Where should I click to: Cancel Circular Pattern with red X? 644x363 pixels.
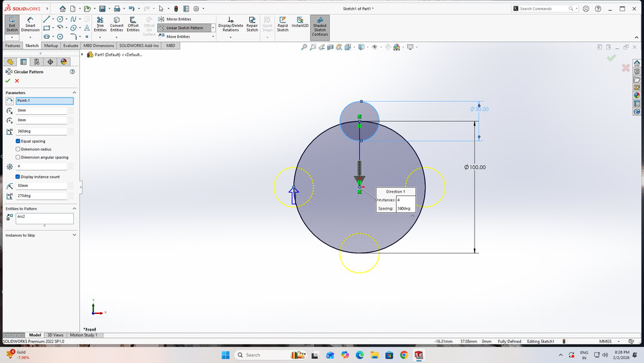click(x=17, y=81)
